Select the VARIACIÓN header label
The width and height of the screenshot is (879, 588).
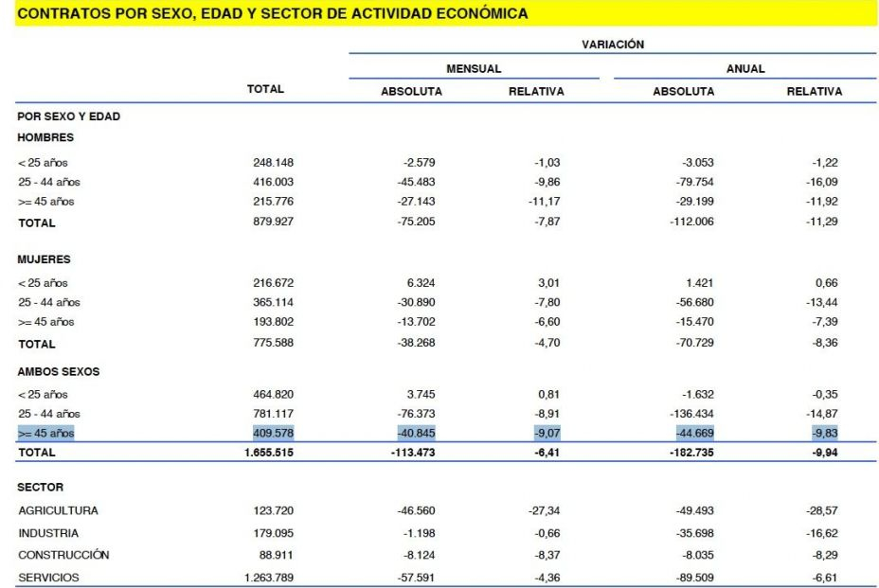613,44
